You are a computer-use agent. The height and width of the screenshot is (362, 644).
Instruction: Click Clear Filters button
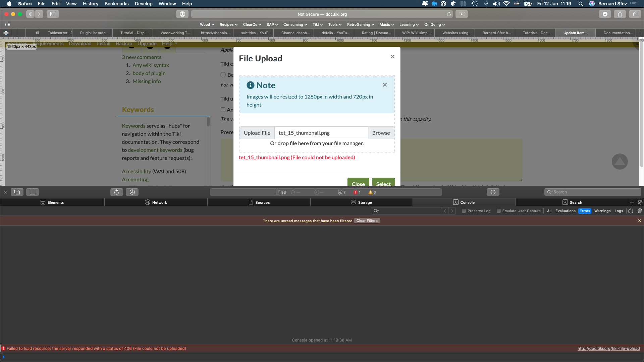click(x=367, y=221)
